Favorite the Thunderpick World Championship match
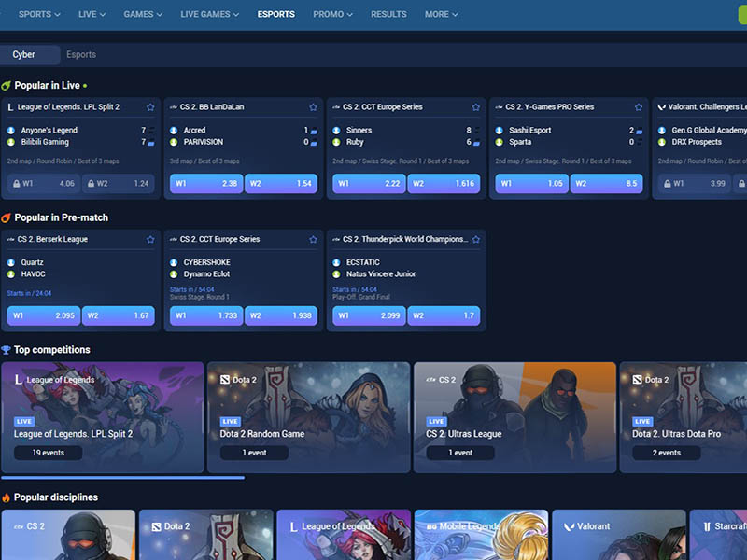The height and width of the screenshot is (560, 747). 476,239
